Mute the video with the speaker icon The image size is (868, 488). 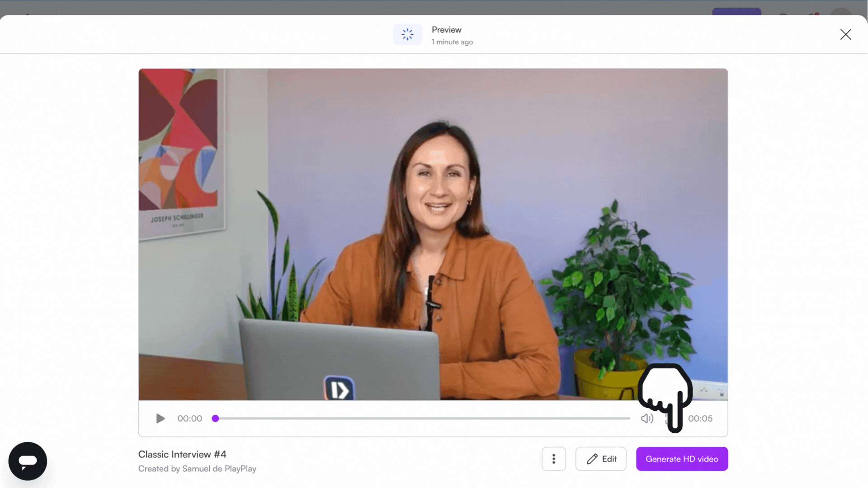[x=647, y=418]
